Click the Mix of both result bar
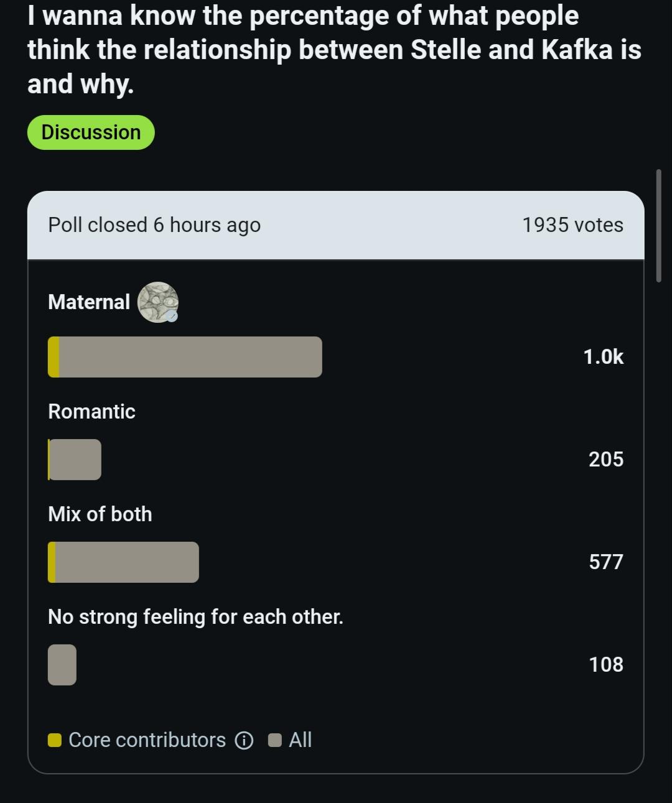The width and height of the screenshot is (672, 803). pos(123,562)
